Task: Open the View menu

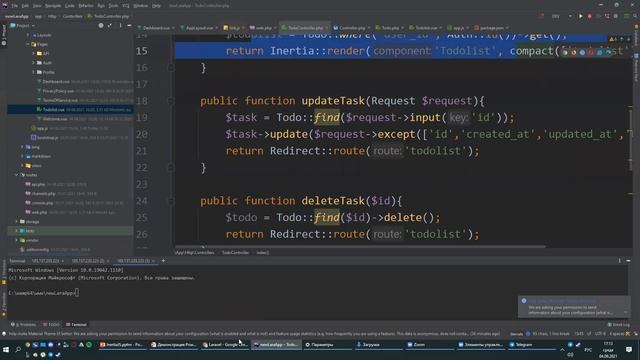Action: (x=37, y=6)
